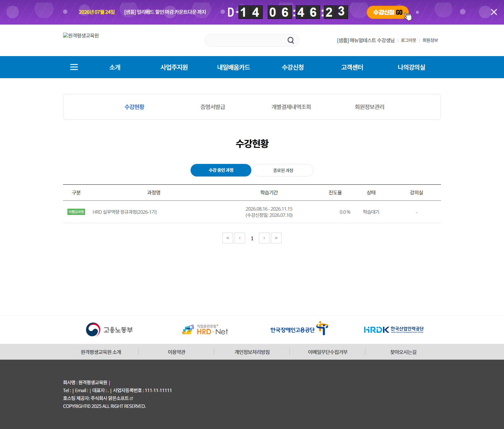Click the 진도율 column header
Viewport: 504px width, 429px height.
point(335,193)
